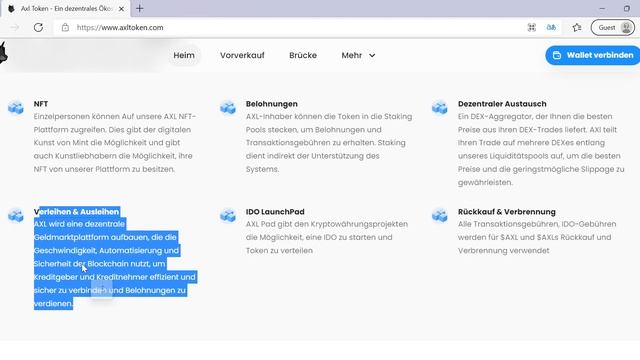Click the refresh page icon
Image resolution: width=640 pixels, height=360 pixels.
click(x=38, y=27)
